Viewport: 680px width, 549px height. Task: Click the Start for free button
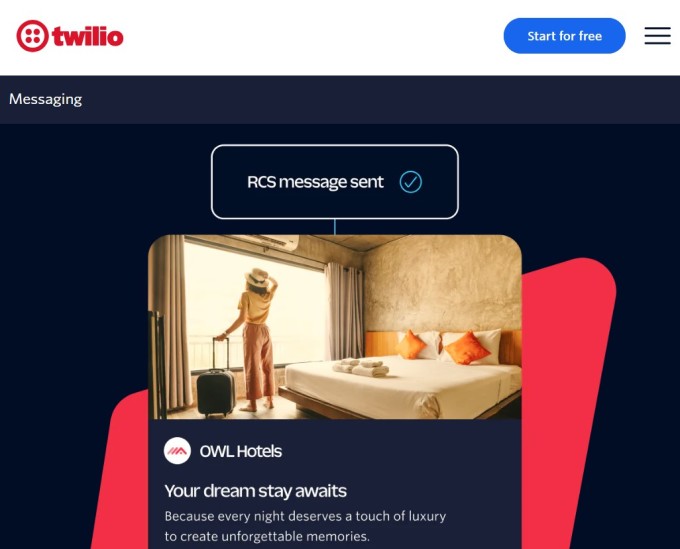click(x=564, y=36)
